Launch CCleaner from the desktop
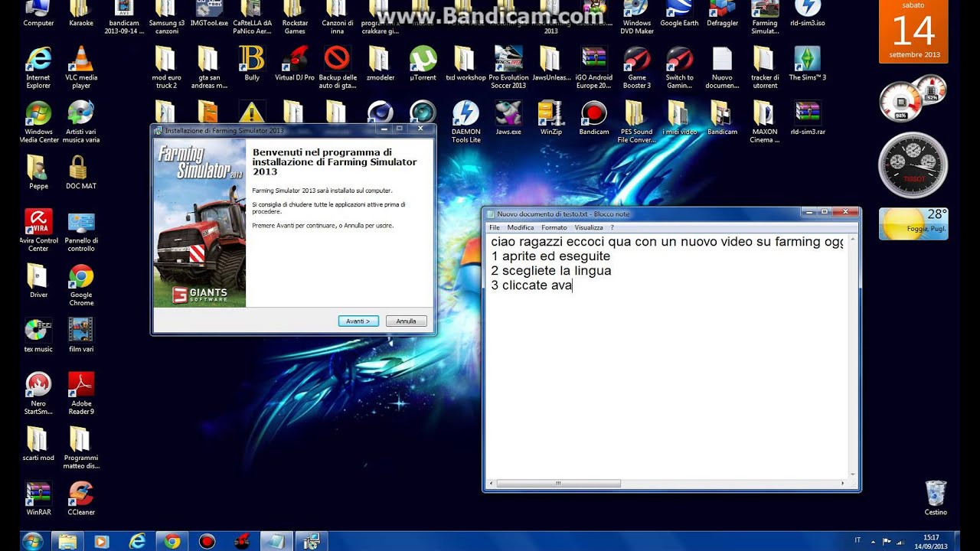Image resolution: width=980 pixels, height=551 pixels. [x=81, y=498]
